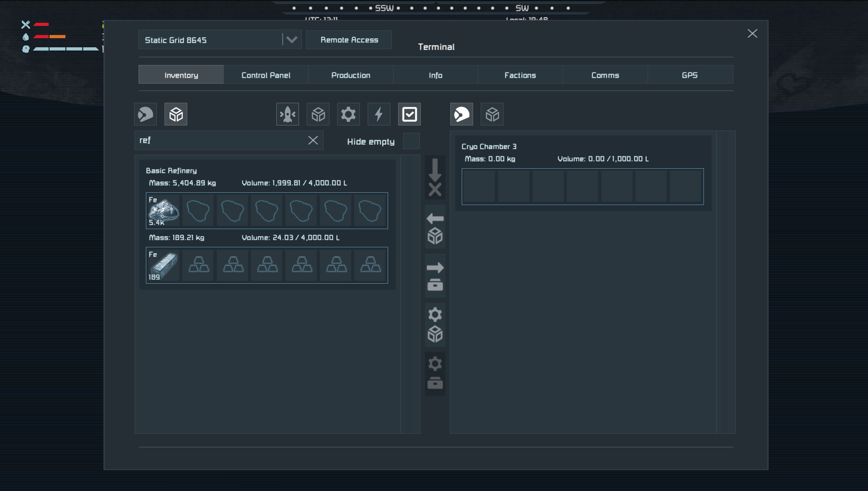Select the left character inventory filter icon
The height and width of the screenshot is (491, 868).
point(145,114)
